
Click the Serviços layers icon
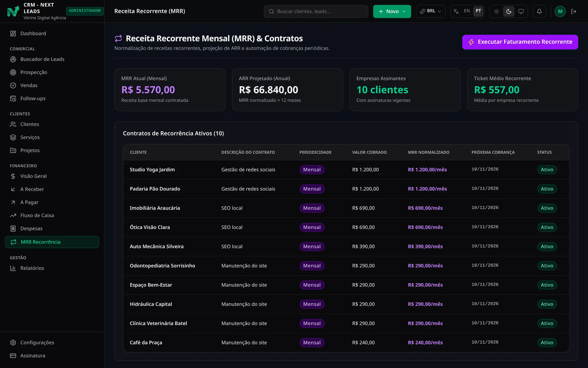coord(13,137)
